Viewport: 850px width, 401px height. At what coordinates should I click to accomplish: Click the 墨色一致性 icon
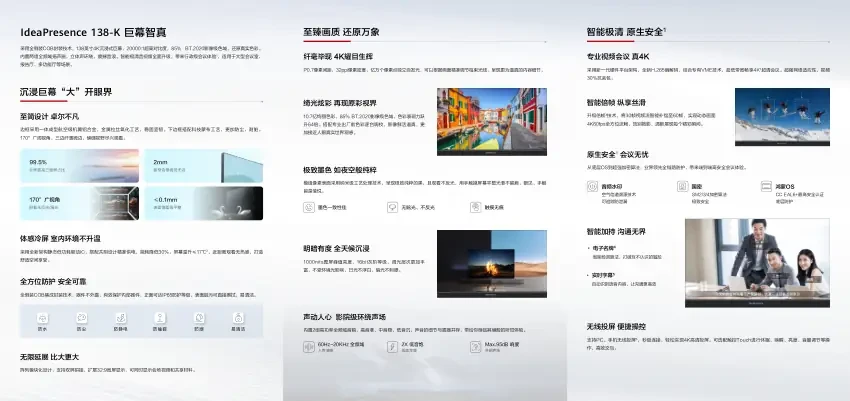(x=309, y=207)
